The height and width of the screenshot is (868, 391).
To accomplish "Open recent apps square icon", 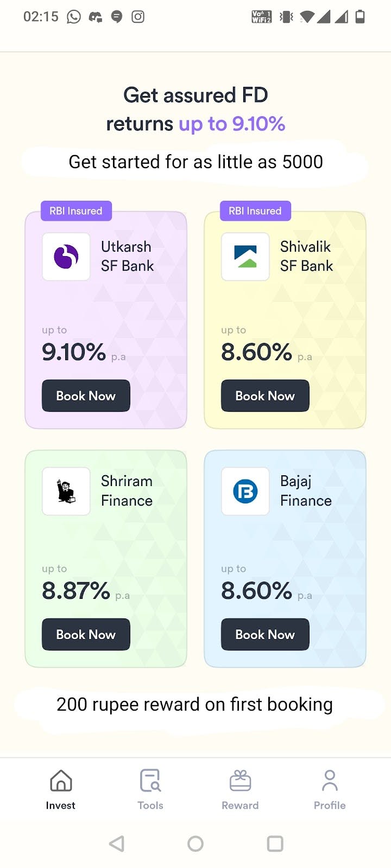I will pos(275,844).
